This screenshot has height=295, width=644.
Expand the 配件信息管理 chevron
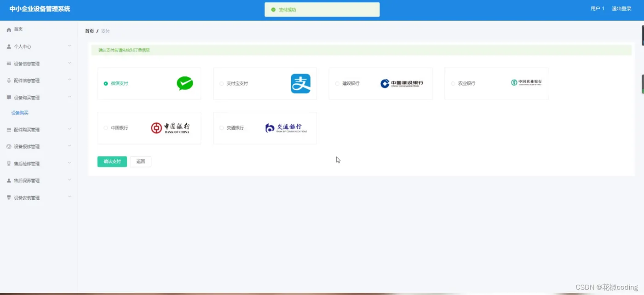tap(69, 80)
